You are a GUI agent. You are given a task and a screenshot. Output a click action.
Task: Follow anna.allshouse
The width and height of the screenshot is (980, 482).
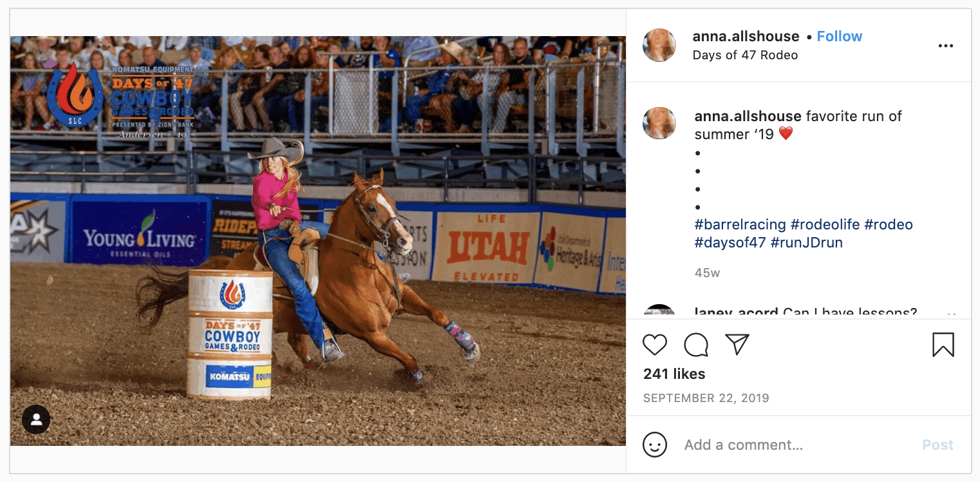[840, 36]
